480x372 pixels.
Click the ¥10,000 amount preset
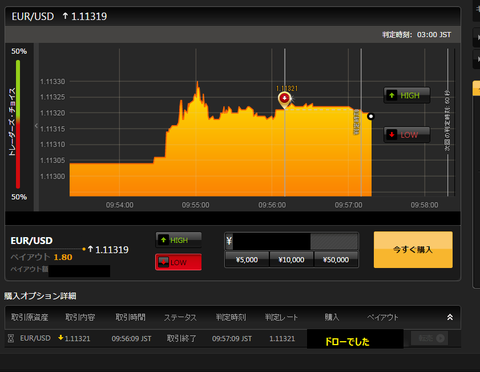coord(292,260)
